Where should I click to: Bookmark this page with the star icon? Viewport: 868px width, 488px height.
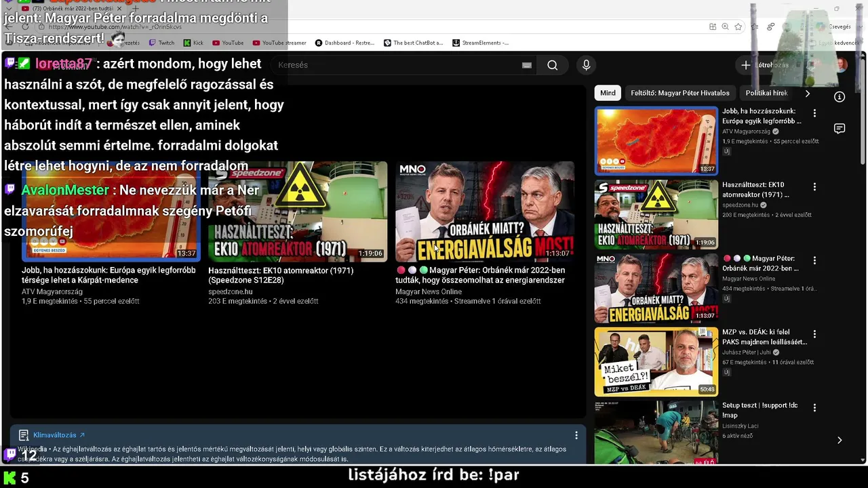point(738,26)
